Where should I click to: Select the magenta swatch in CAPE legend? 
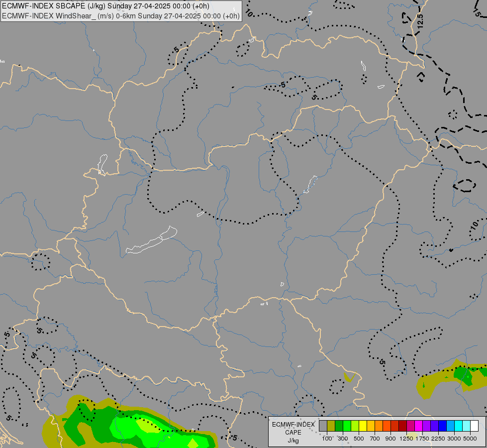tap(418, 426)
